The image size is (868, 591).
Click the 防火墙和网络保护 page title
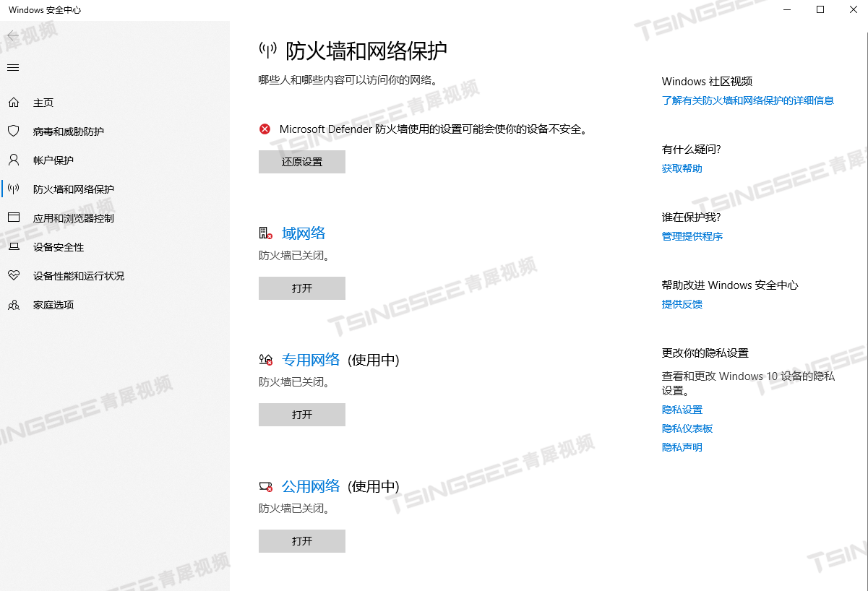coord(366,51)
